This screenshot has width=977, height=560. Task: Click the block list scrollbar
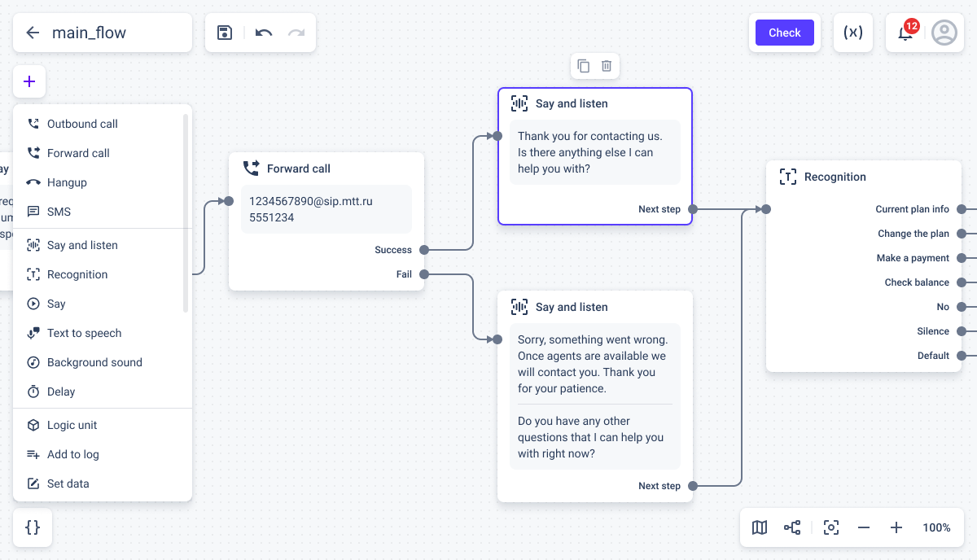(186, 212)
